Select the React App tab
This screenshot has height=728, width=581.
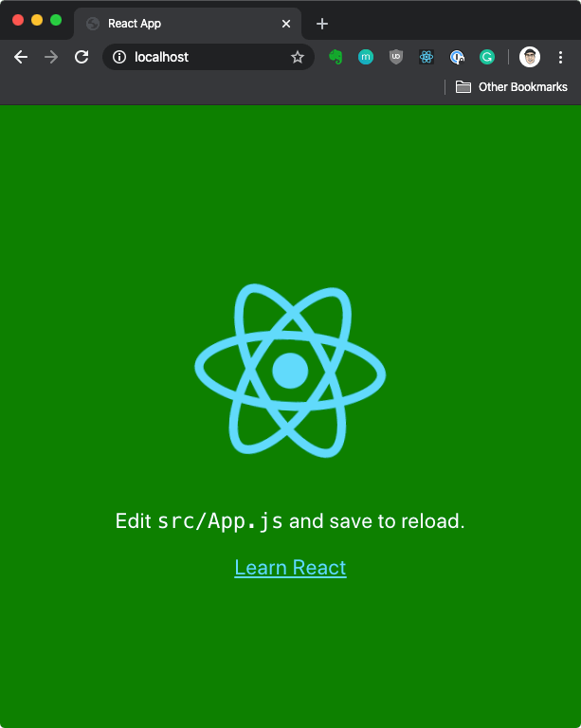(180, 24)
